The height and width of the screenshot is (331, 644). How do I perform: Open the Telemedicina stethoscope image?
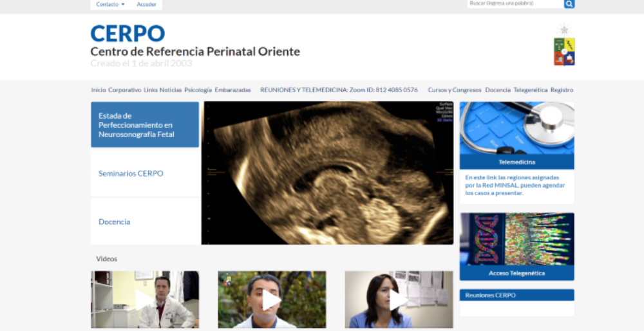(x=516, y=128)
